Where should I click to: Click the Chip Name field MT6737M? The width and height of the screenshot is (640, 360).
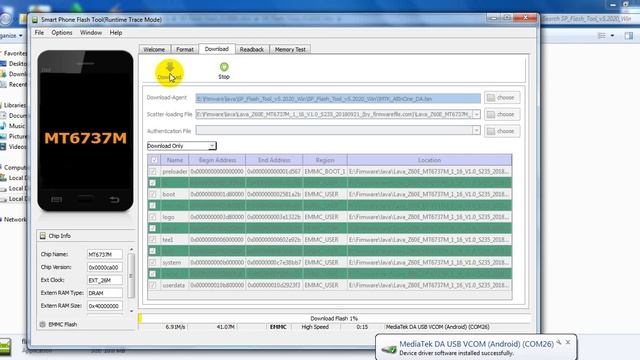click(104, 254)
